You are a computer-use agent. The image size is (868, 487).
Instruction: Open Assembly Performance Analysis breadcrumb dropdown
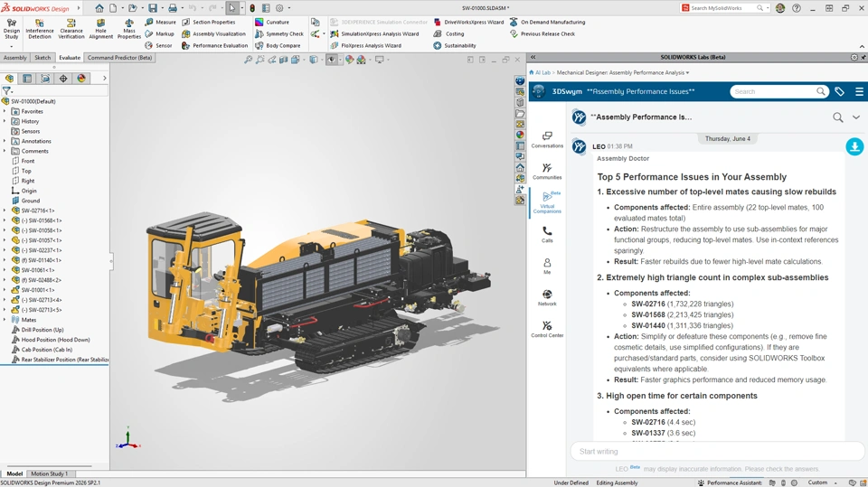[x=687, y=72]
